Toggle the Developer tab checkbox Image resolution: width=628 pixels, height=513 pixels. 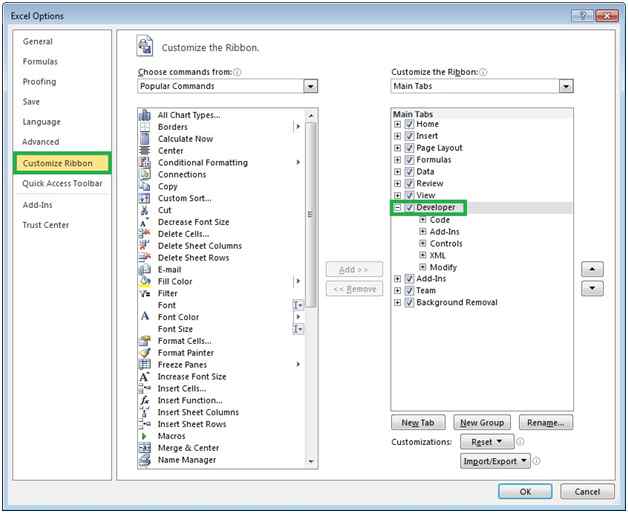[x=409, y=207]
